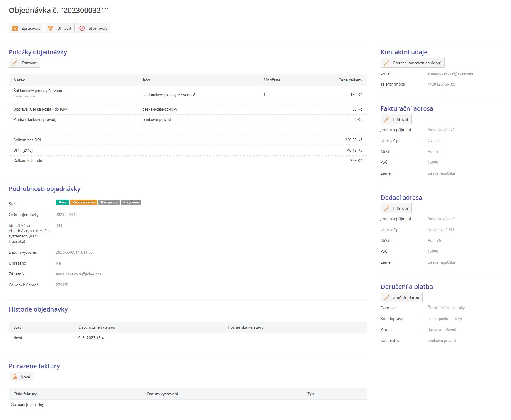Viewport: 511px width, 420px height.
Task: Click new invoice document icon
Action: [x=15, y=377]
